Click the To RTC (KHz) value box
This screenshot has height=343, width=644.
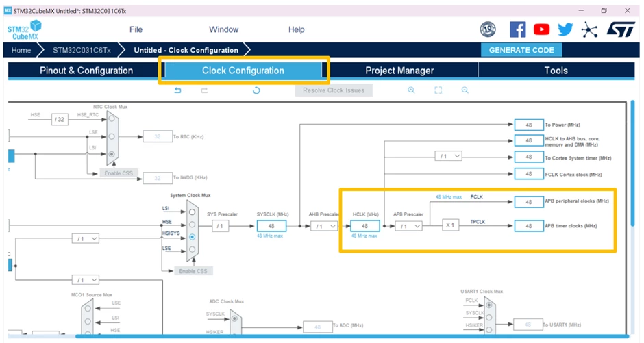pos(158,137)
